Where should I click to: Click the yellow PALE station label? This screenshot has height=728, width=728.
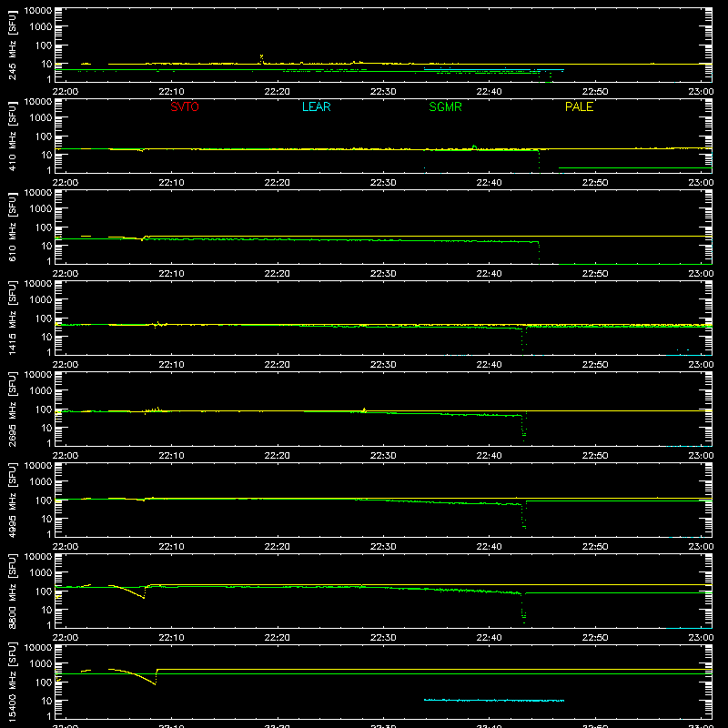coord(579,106)
